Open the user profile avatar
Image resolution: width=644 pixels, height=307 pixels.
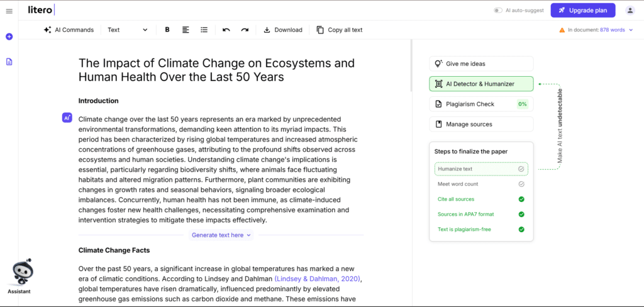[630, 10]
